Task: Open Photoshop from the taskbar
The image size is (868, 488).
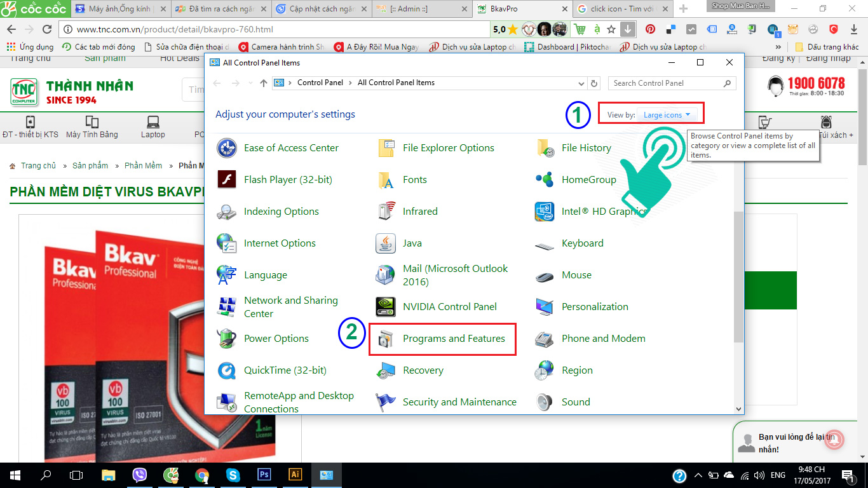Action: pyautogui.click(x=264, y=475)
